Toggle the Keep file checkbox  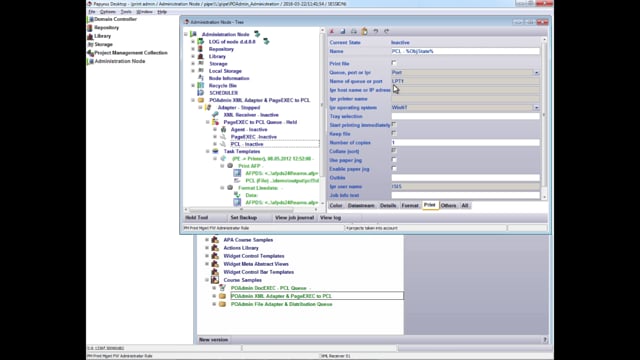394,133
